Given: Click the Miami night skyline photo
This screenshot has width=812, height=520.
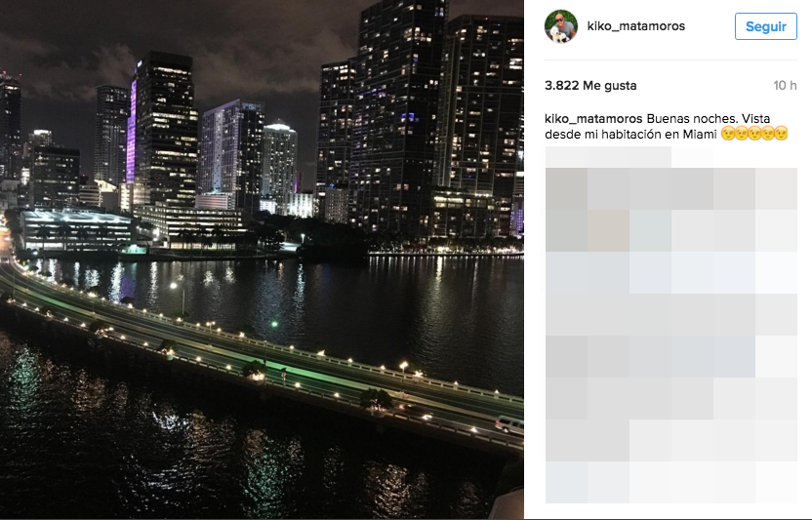Looking at the screenshot, I should coord(262,260).
